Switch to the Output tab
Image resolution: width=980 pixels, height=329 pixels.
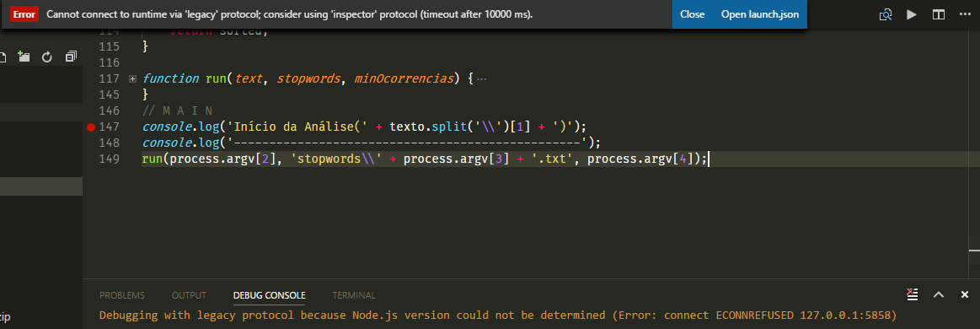[189, 295]
